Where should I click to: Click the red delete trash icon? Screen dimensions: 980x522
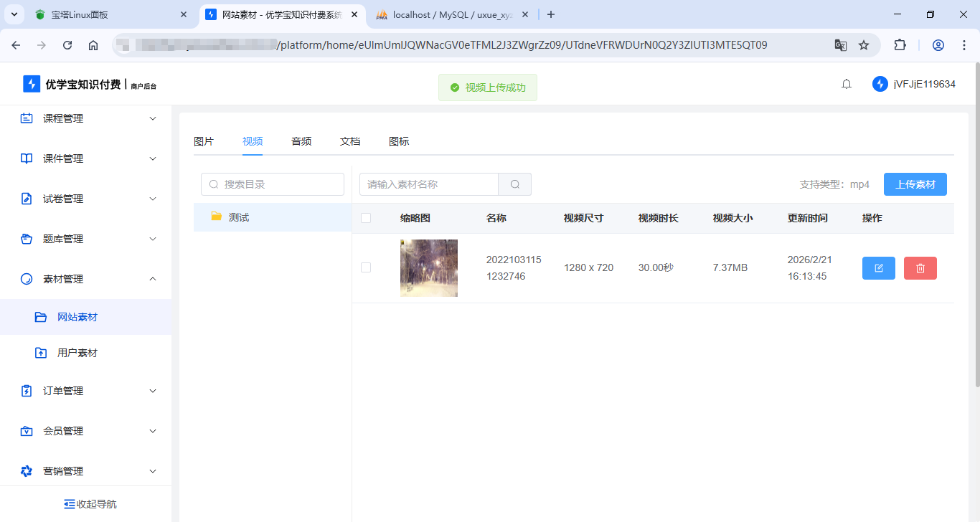pyautogui.click(x=920, y=267)
